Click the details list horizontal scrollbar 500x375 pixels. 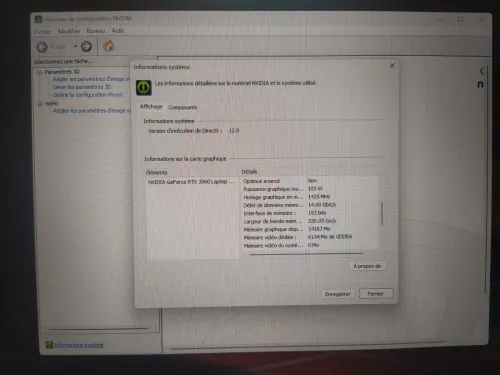[306, 254]
